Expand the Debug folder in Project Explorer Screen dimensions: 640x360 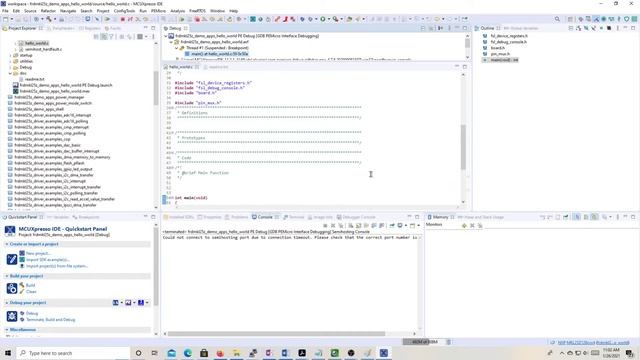pyautogui.click(x=10, y=67)
